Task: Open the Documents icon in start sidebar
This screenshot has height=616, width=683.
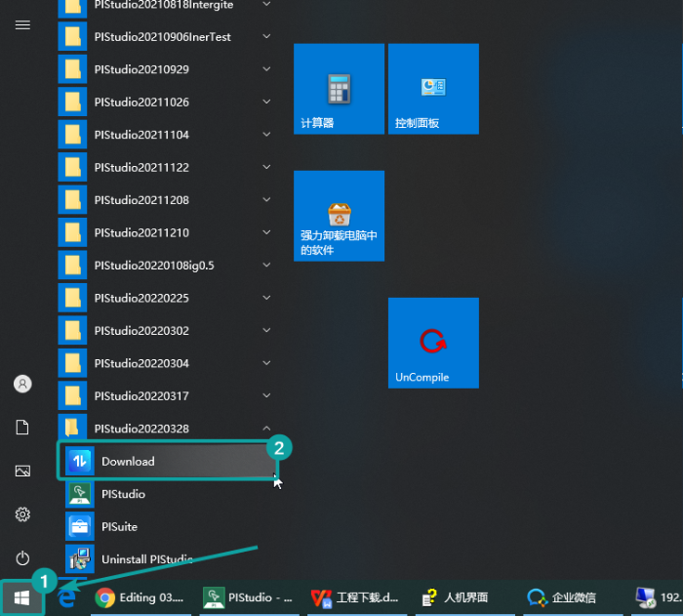Action: pos(22,428)
